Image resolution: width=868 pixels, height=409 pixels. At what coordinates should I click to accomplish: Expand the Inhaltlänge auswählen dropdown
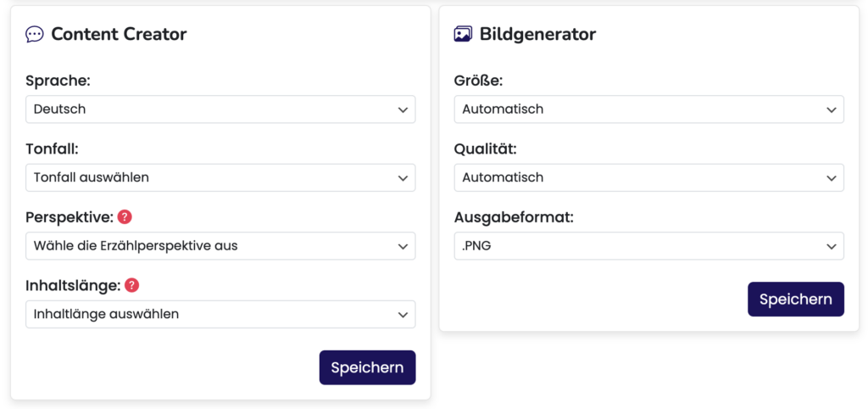220,314
